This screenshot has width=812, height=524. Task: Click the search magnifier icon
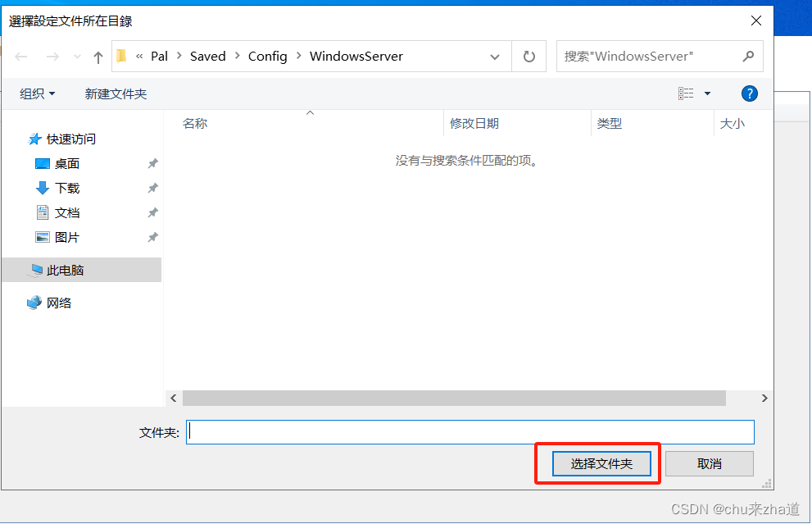pyautogui.click(x=748, y=56)
